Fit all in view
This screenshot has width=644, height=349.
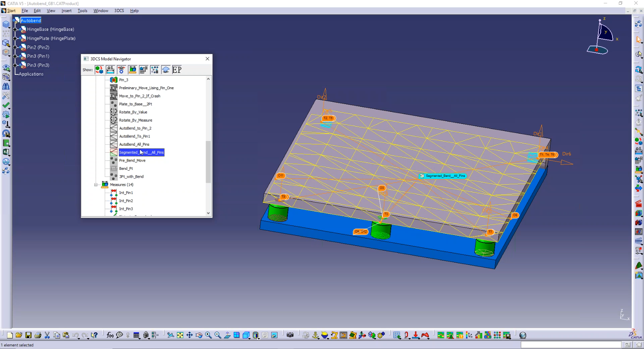coord(180,335)
